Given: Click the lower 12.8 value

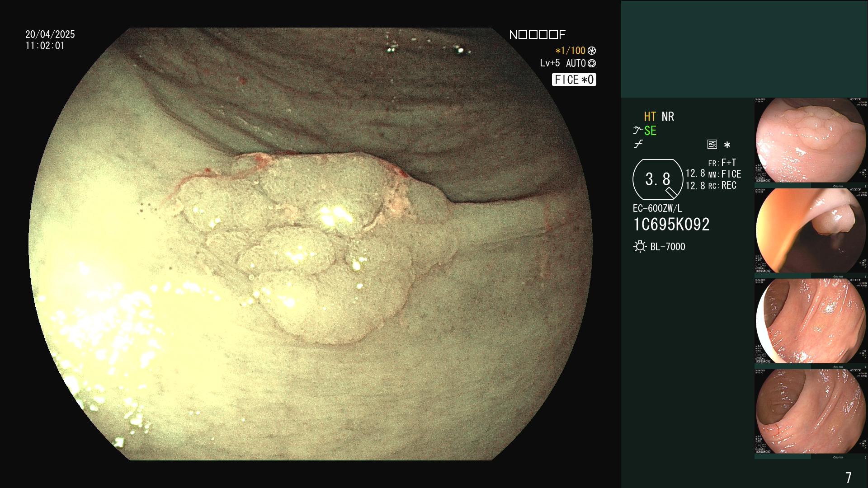Looking at the screenshot, I should click(695, 185).
